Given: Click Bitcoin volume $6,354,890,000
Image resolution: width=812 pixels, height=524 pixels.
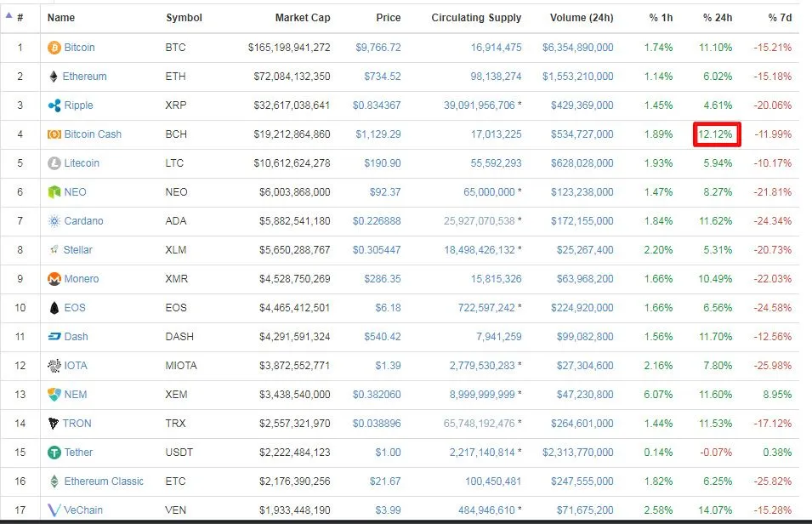Looking at the screenshot, I should coord(578,48).
